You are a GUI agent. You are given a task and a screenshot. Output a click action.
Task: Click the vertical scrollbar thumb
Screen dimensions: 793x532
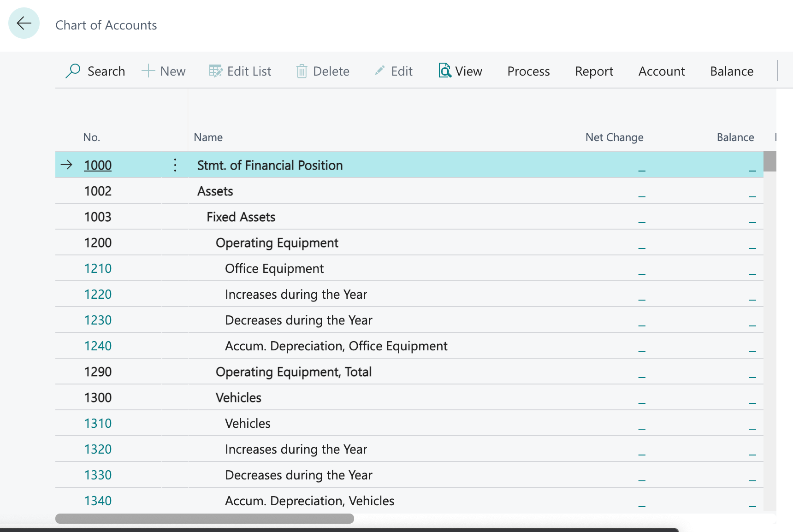tap(769, 161)
